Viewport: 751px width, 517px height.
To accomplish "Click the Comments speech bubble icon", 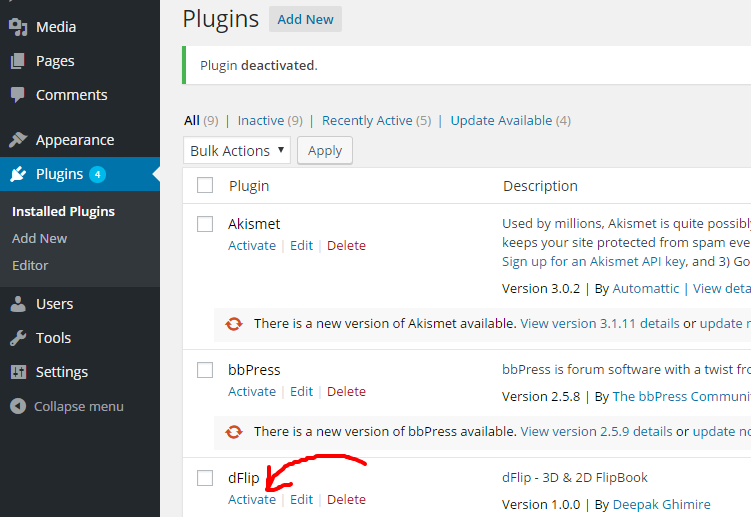I will click(18, 95).
